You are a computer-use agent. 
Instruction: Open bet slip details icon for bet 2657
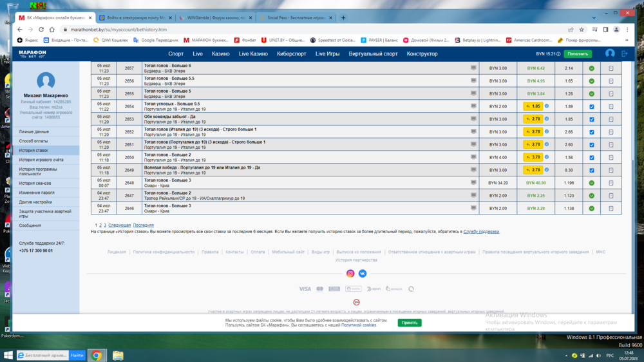pos(611,68)
